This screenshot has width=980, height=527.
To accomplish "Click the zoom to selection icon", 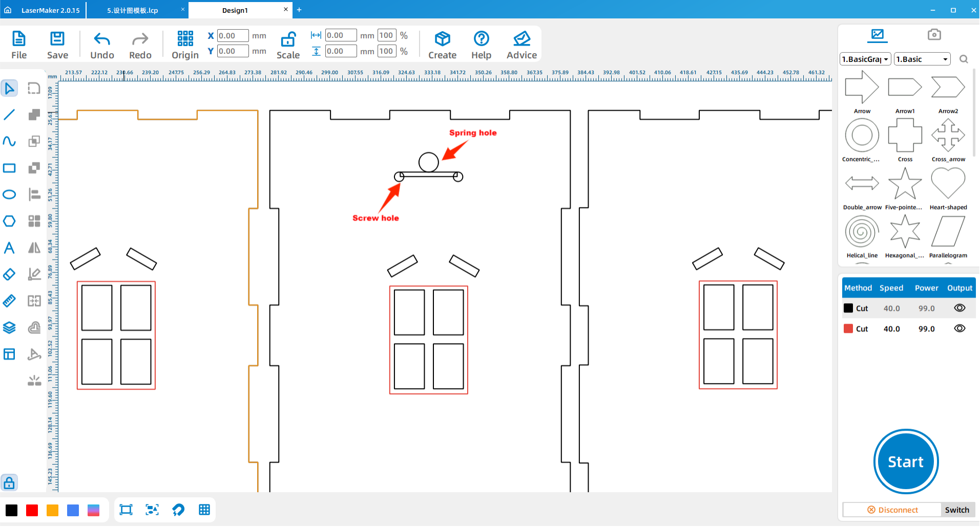I will click(152, 510).
